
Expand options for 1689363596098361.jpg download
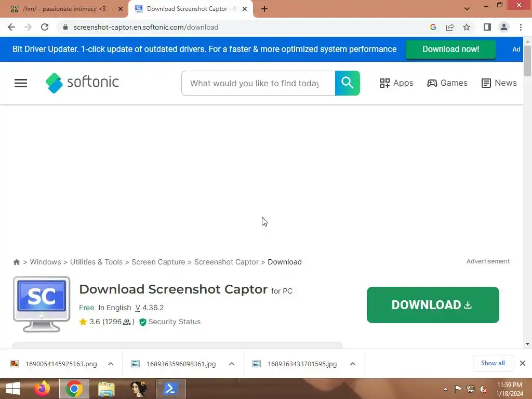[x=232, y=364]
